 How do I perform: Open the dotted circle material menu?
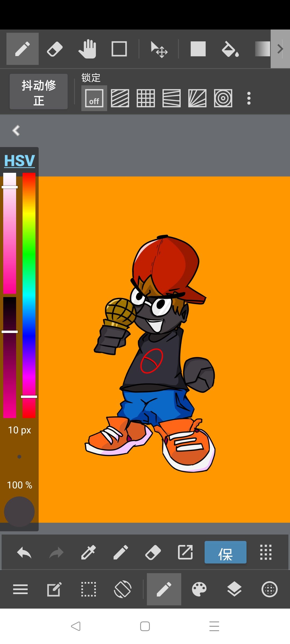click(270, 589)
